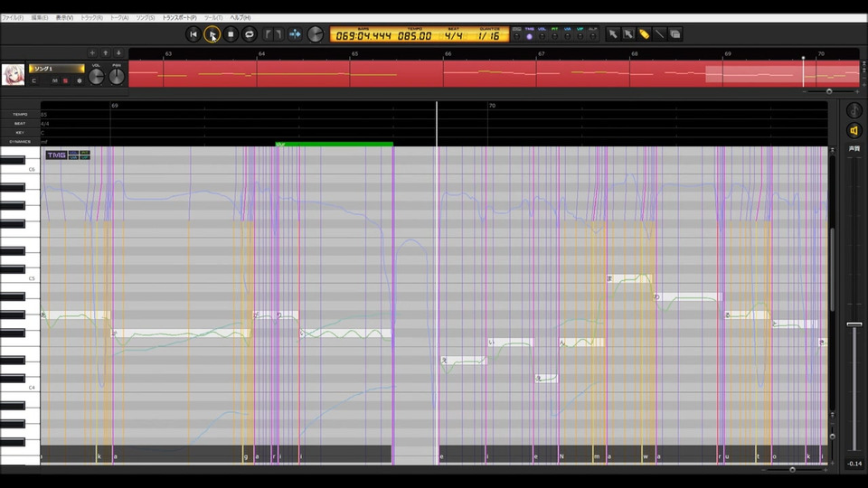Set the loop end marker
868x488 pixels.
coord(278,34)
